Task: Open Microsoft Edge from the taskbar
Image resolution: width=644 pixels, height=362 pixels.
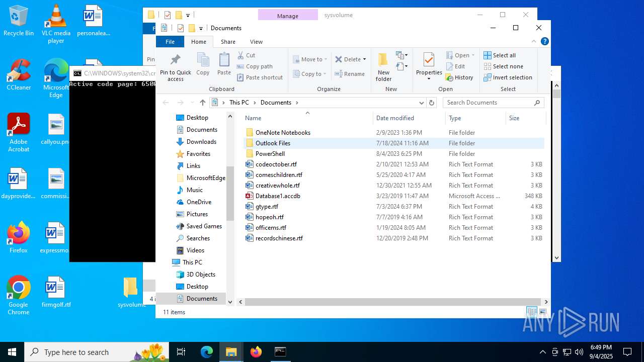Action: point(207,352)
